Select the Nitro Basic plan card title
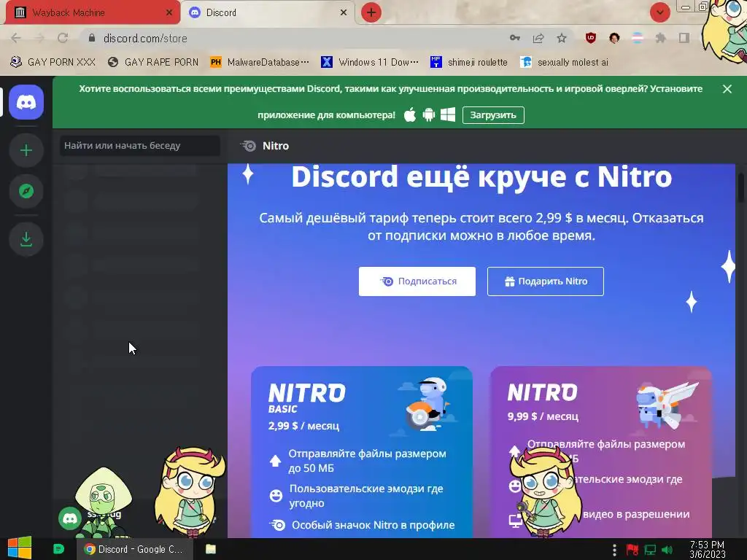The height and width of the screenshot is (560, 747). (307, 398)
